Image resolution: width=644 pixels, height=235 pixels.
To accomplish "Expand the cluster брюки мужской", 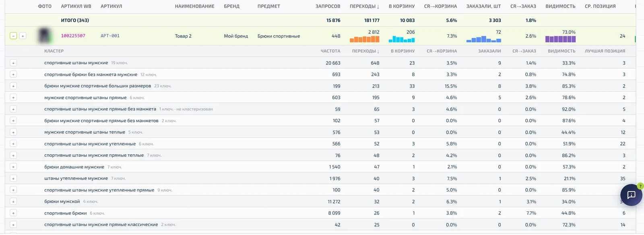I will [x=13, y=202].
